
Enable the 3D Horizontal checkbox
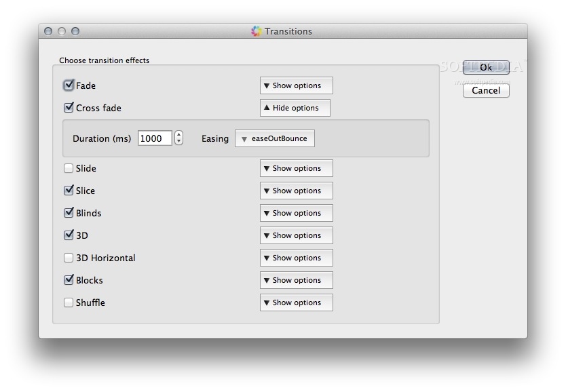pos(69,258)
